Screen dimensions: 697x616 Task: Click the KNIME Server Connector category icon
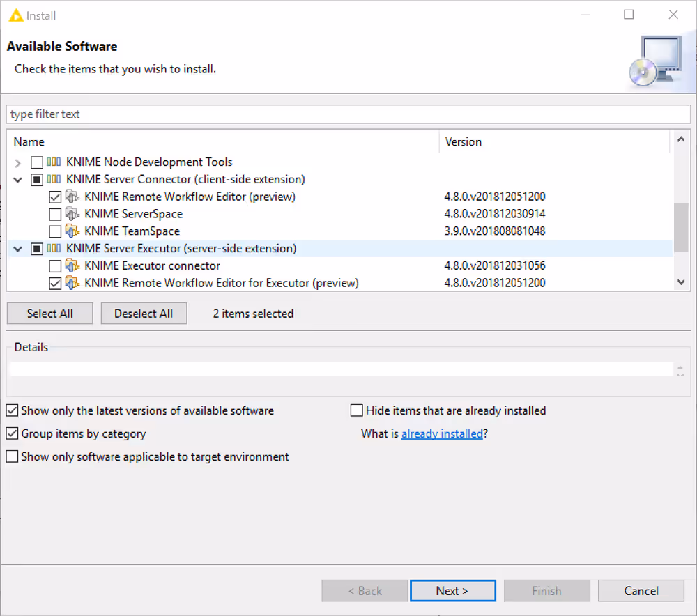click(54, 179)
